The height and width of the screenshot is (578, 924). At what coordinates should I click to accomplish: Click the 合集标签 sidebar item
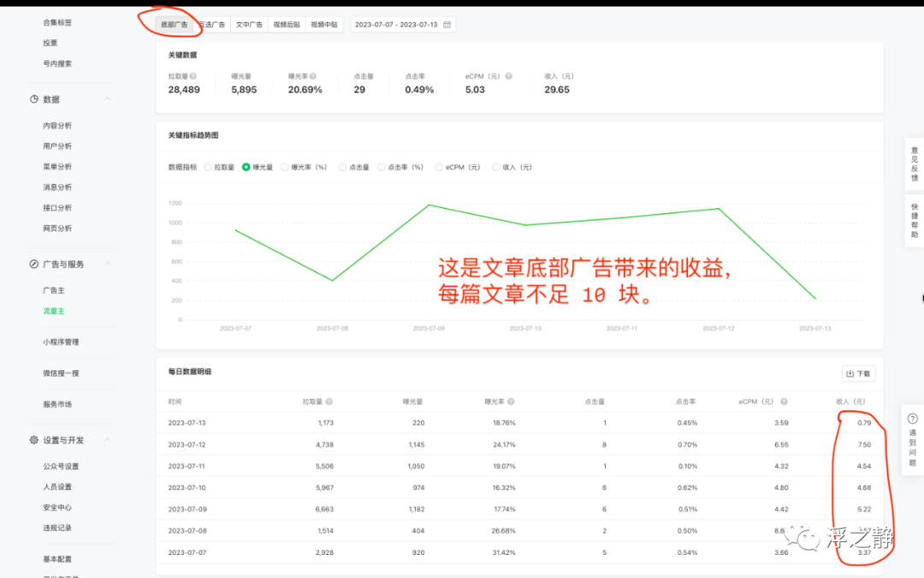(57, 22)
